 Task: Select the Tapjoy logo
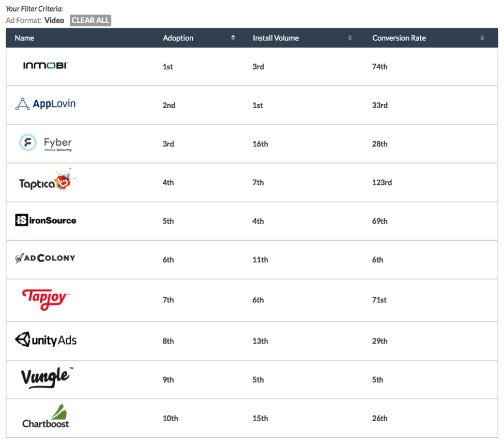45,299
